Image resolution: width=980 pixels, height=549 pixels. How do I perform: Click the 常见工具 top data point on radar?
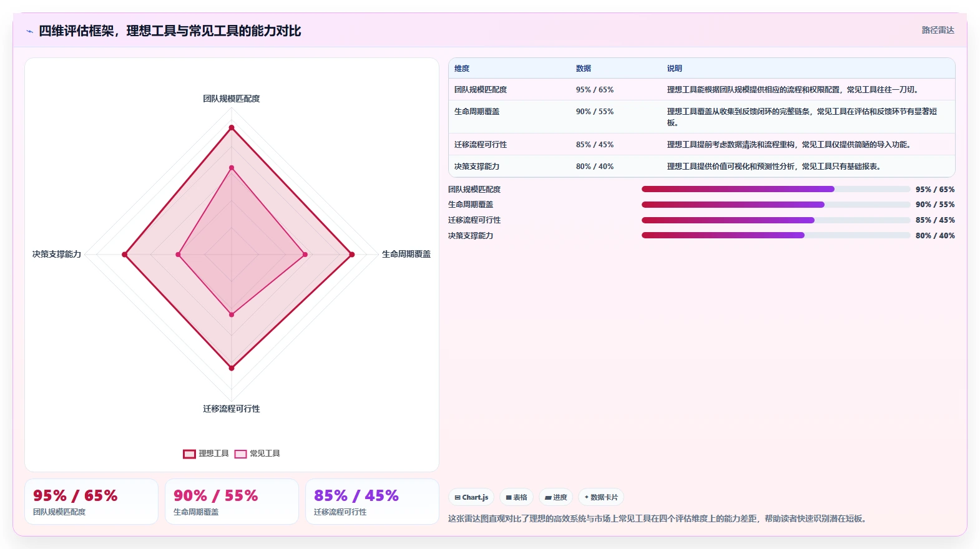pos(232,168)
